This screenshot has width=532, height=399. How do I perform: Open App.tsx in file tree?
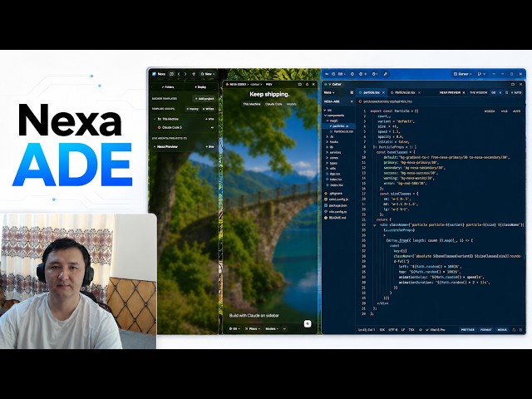(334, 174)
